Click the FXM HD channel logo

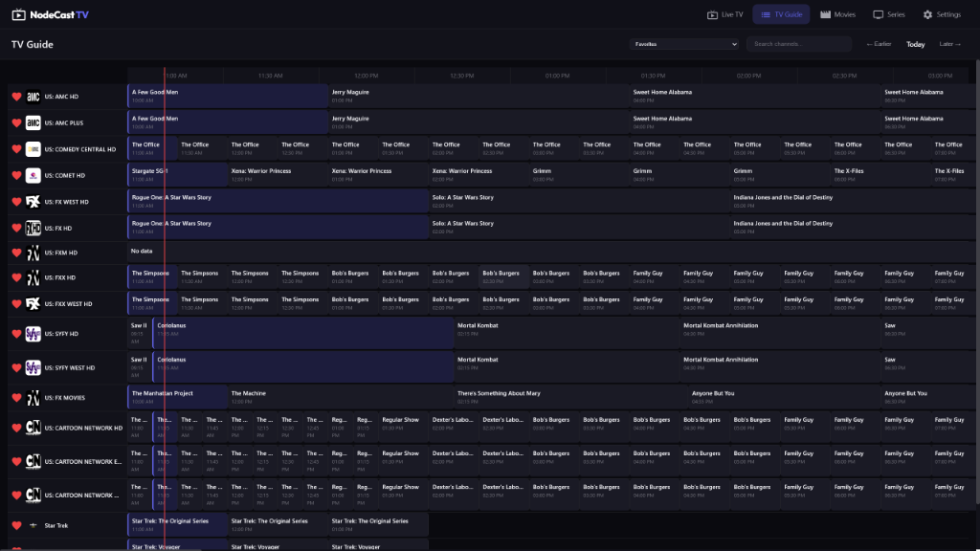(x=33, y=253)
